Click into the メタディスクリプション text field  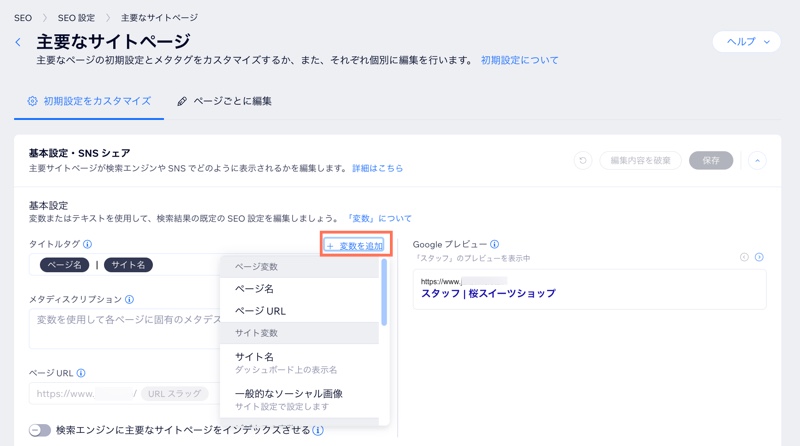click(125, 329)
